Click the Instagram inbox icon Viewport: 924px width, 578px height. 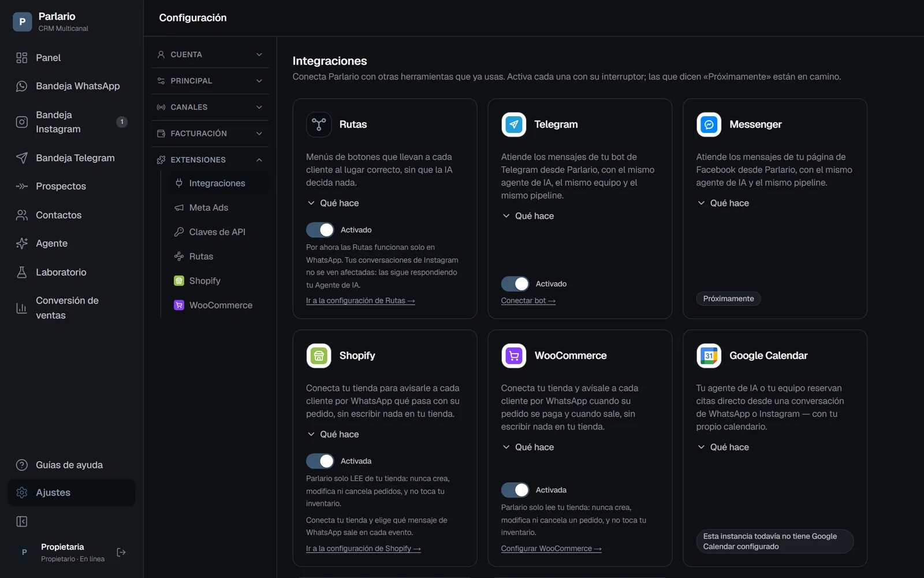(x=22, y=122)
